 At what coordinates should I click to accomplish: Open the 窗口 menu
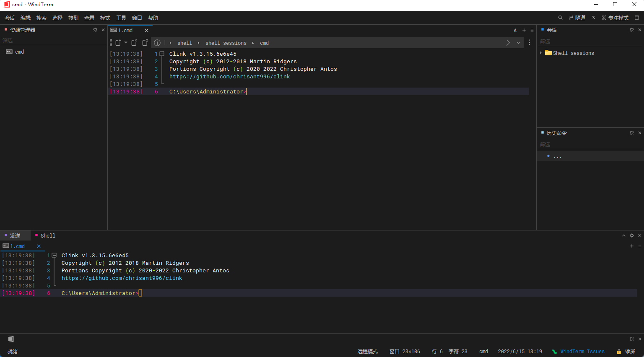pyautogui.click(x=137, y=18)
